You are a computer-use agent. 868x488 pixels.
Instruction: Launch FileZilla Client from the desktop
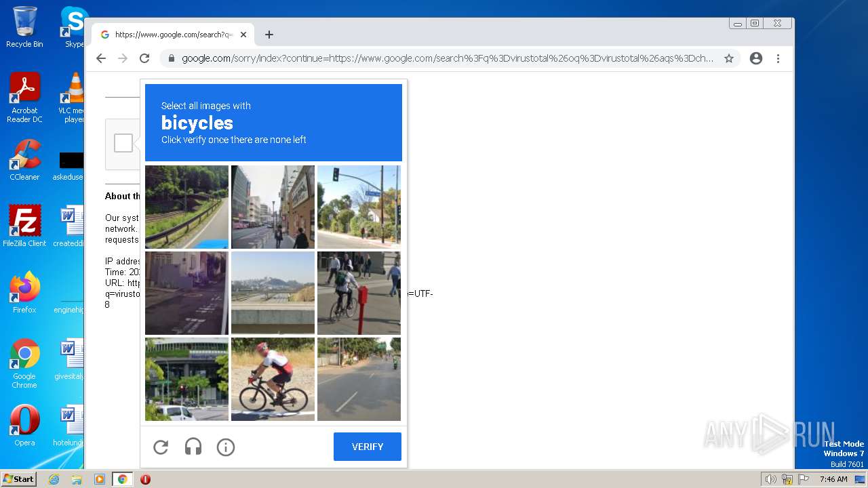[x=24, y=226]
